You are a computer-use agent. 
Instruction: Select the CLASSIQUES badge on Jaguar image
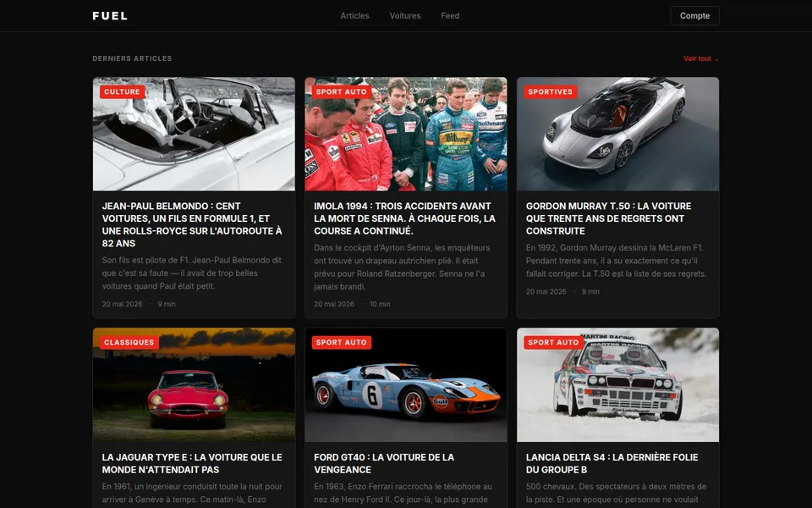coord(129,342)
